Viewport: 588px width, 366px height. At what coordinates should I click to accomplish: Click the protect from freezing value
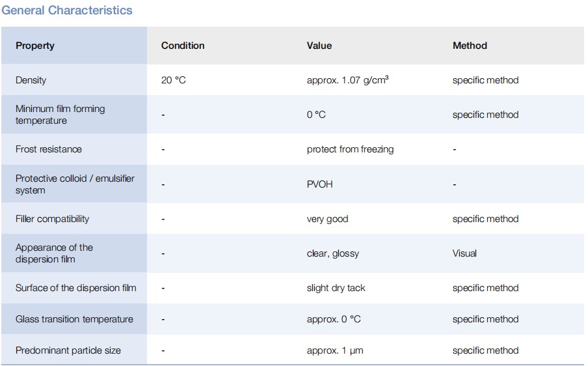[350, 149]
